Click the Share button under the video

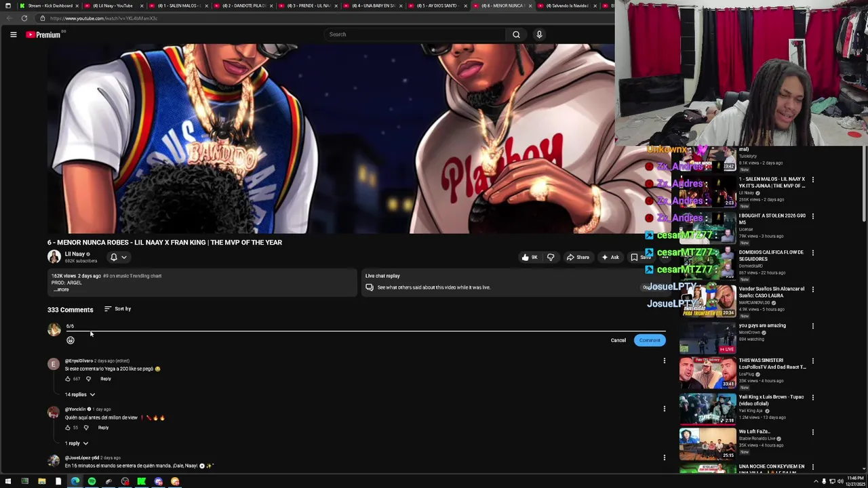pyautogui.click(x=578, y=258)
